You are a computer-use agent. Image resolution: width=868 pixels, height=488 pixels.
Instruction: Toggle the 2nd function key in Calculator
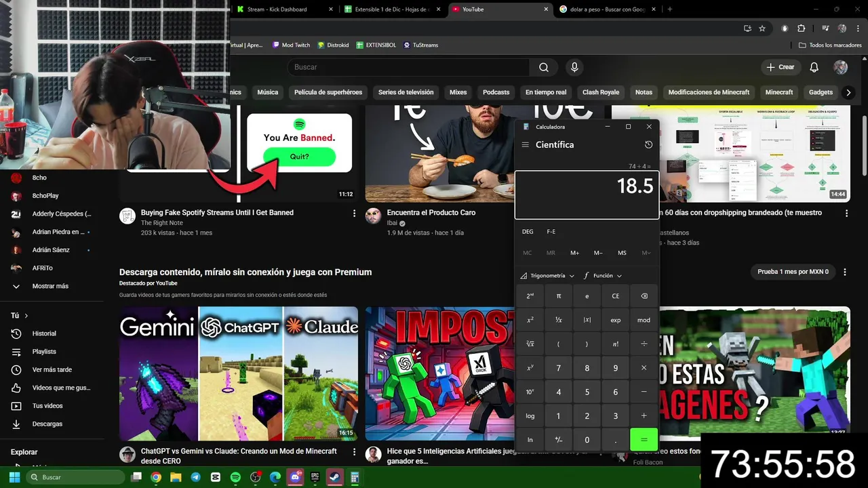[530, 296]
